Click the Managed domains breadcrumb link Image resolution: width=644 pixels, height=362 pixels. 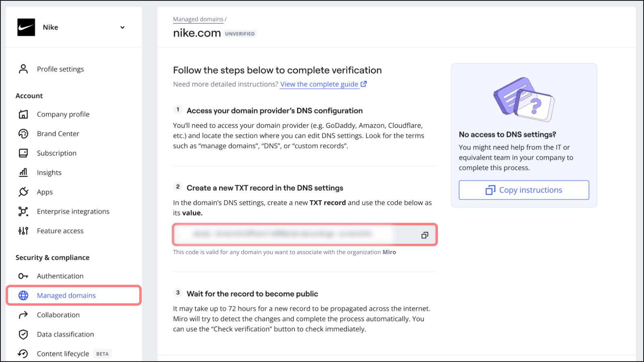pyautogui.click(x=198, y=19)
